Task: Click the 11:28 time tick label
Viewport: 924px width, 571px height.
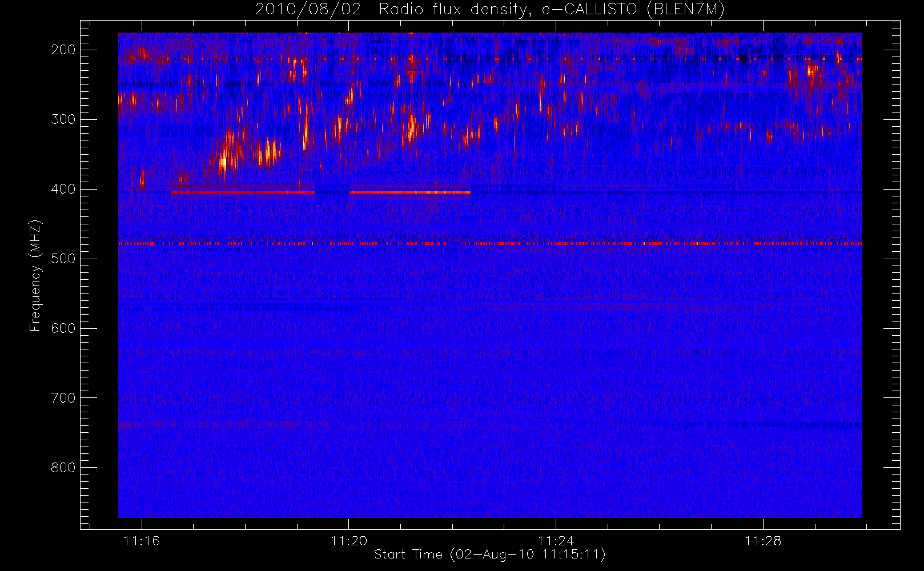Action: tap(763, 541)
